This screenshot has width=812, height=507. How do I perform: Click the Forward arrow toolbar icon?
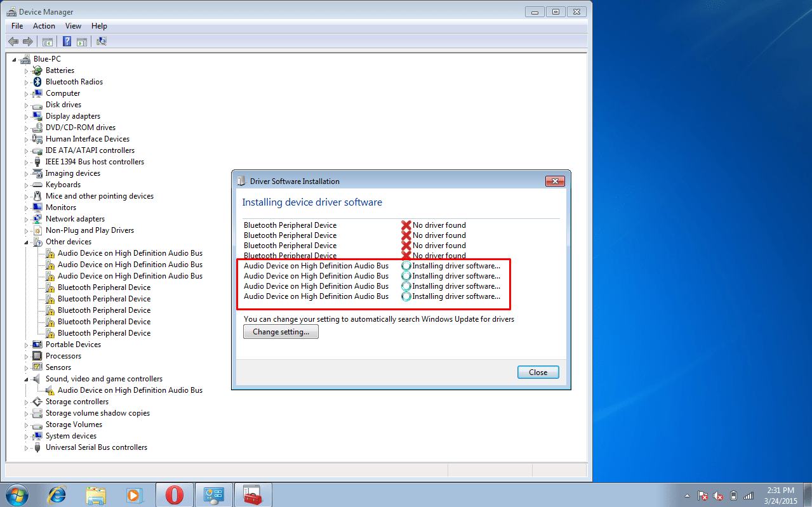click(28, 41)
